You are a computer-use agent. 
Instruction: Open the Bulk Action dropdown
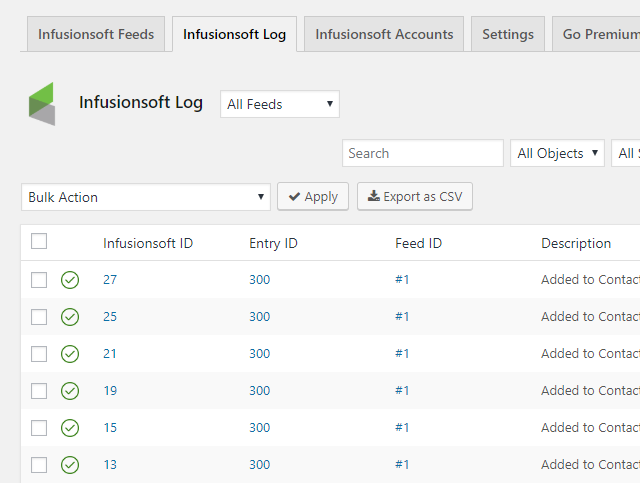pyautogui.click(x=146, y=197)
